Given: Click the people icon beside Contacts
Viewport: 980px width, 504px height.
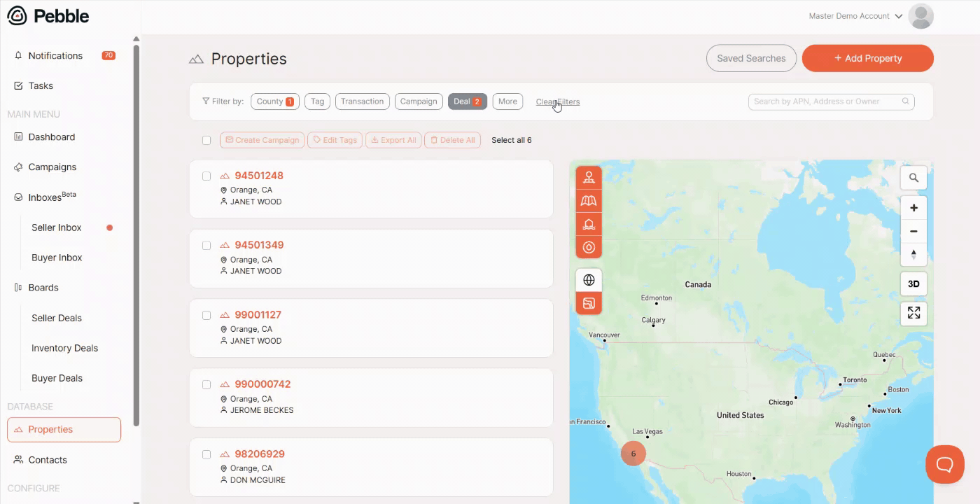Looking at the screenshot, I should click(x=18, y=460).
